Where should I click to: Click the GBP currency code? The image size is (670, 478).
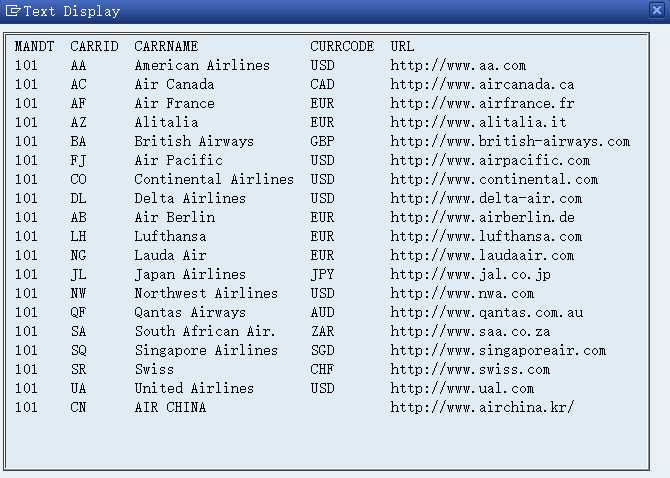pos(322,141)
